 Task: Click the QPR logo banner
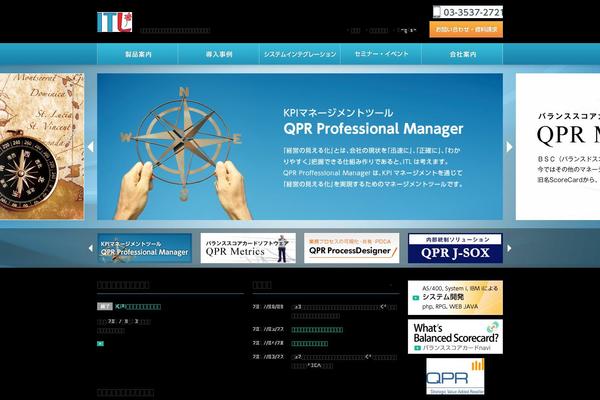tap(455, 376)
